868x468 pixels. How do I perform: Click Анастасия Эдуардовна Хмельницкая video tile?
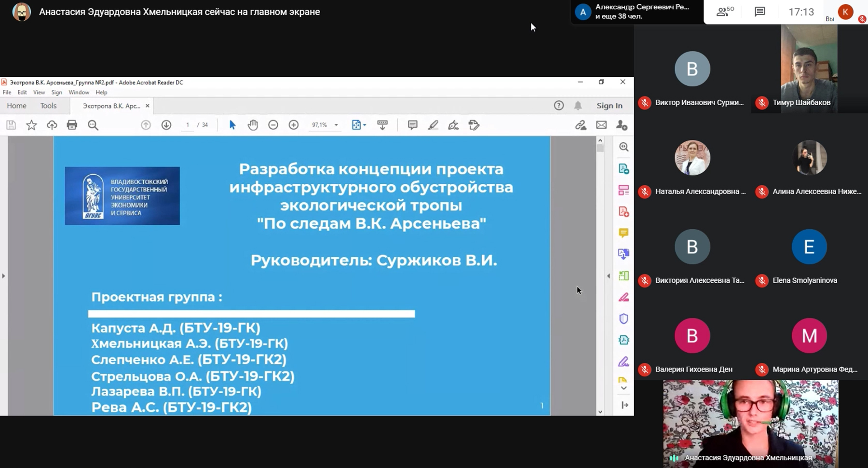click(751, 424)
